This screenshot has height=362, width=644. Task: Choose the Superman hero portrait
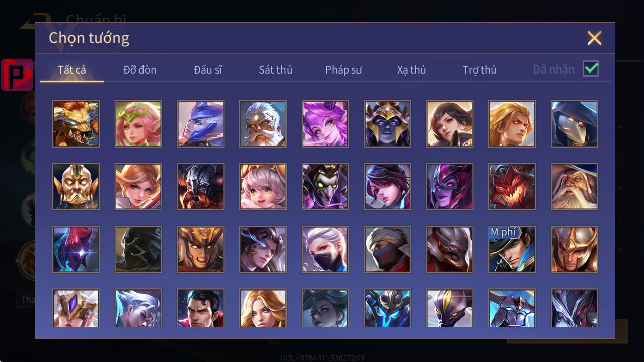pyautogui.click(x=200, y=308)
